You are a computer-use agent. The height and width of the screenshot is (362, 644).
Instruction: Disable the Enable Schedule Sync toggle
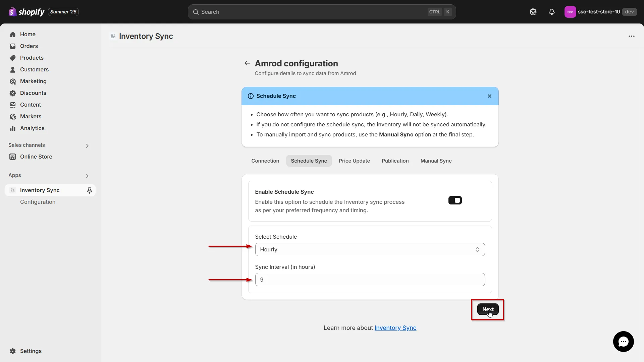click(455, 200)
